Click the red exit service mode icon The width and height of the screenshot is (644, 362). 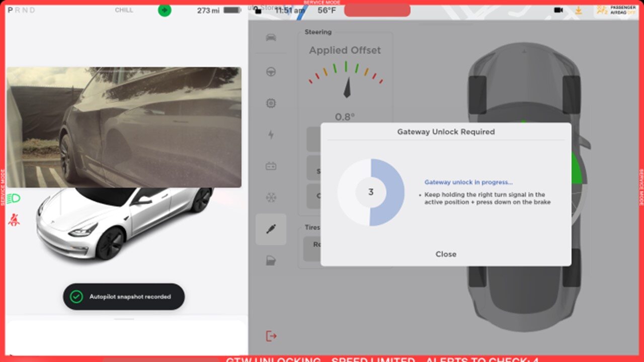271,336
